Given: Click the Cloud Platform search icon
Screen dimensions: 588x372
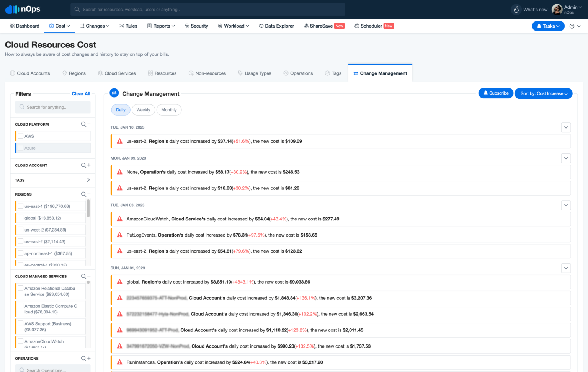Looking at the screenshot, I should [x=83, y=124].
